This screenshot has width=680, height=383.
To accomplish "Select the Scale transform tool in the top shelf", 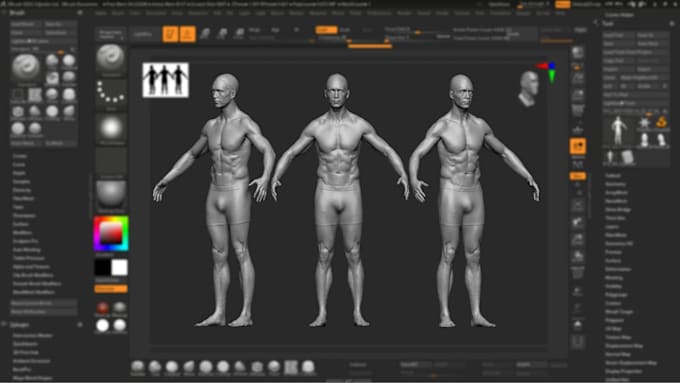I will 222,34.
